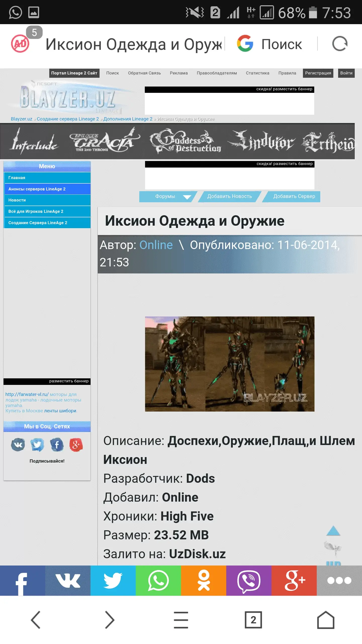This screenshot has height=644, width=362.
Task: Click the Регистрация button
Action: coord(318,73)
